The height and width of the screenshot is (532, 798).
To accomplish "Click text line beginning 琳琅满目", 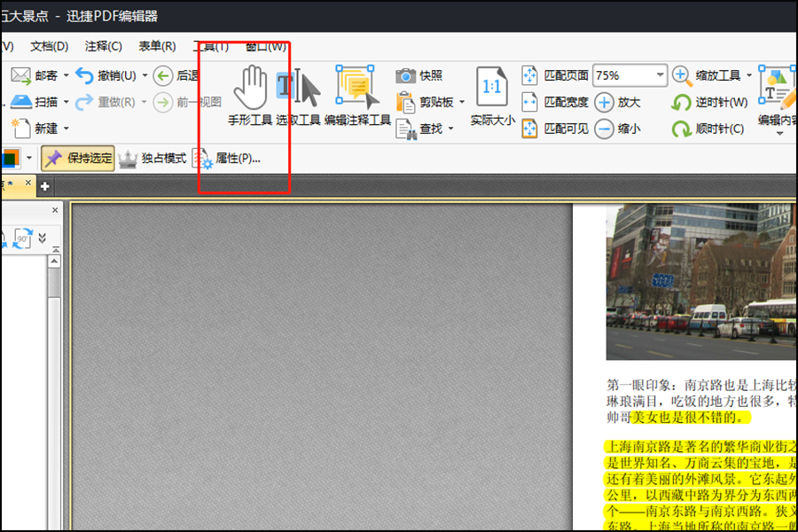I will [x=701, y=401].
